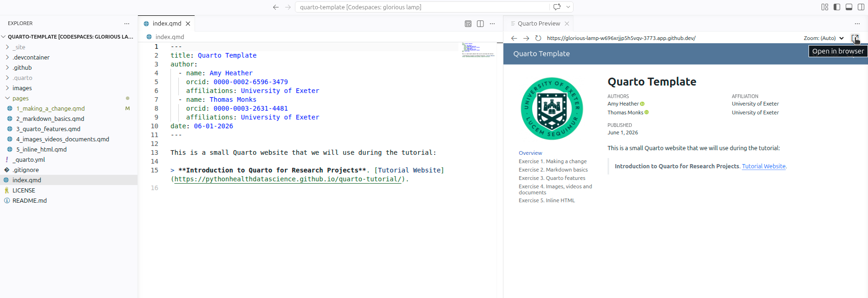
Task: Click Amy Heather's ORCID icon
Action: 642,104
